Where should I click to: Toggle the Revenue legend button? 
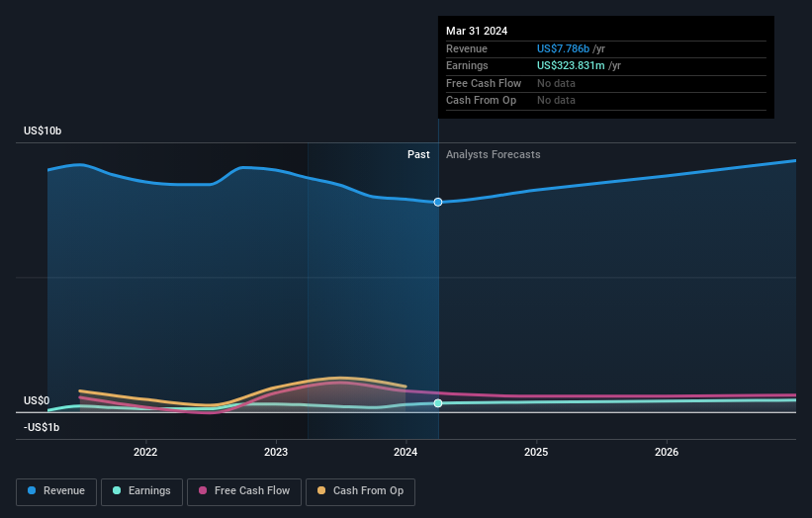56,491
